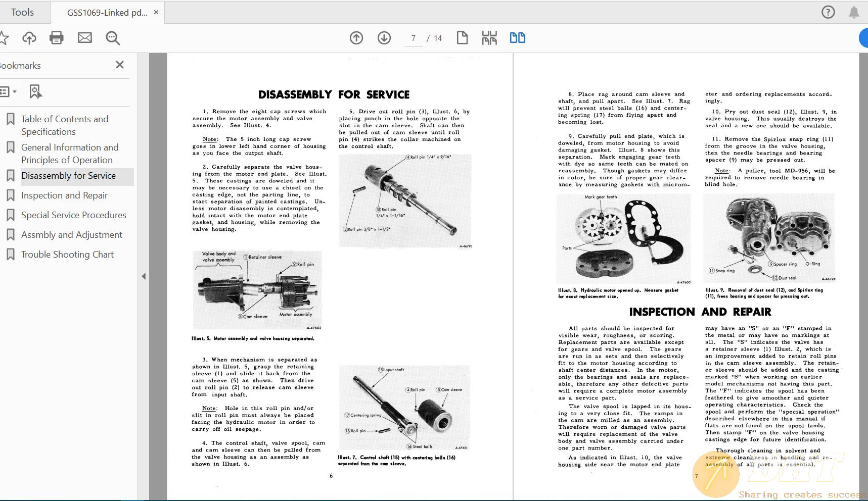Click the single page view icon
Viewport: 868px width, 501px height.
point(462,38)
